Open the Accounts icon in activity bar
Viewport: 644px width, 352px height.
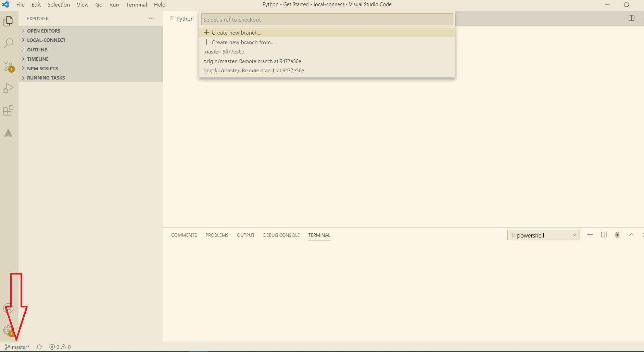click(x=8, y=308)
